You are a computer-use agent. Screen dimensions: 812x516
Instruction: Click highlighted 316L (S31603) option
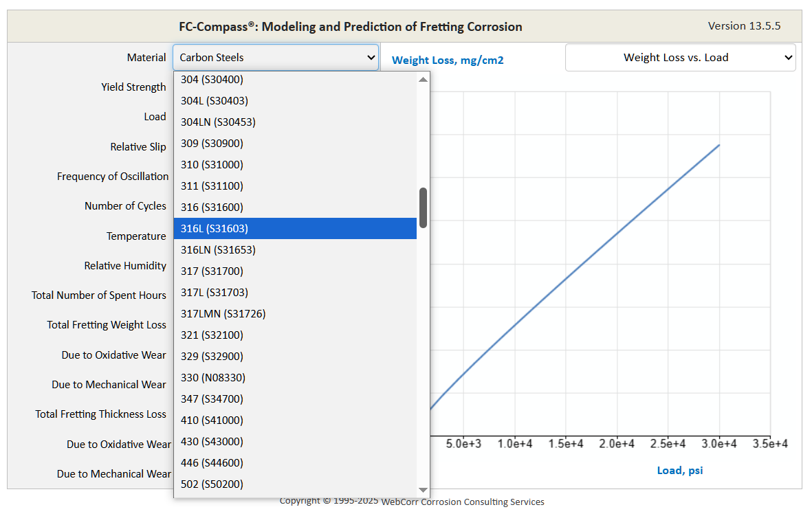[295, 228]
